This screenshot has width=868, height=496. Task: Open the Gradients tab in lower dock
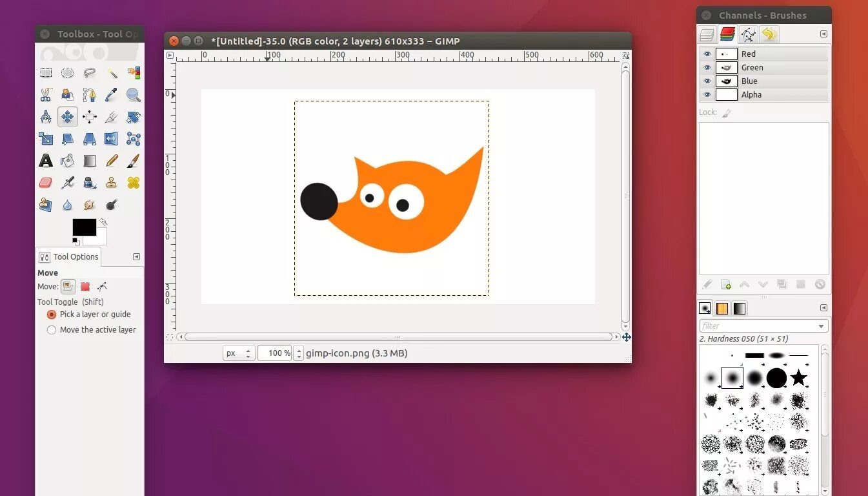point(740,309)
